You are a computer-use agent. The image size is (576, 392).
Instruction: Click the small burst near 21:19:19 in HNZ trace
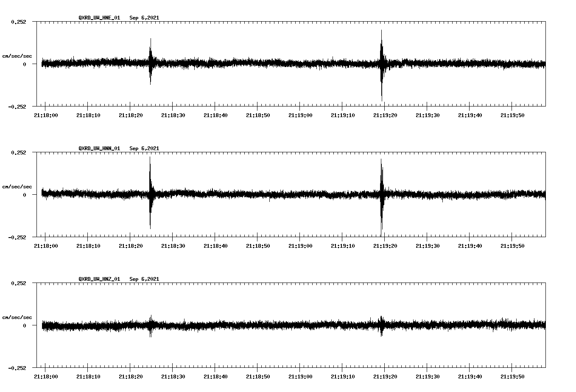[381, 326]
